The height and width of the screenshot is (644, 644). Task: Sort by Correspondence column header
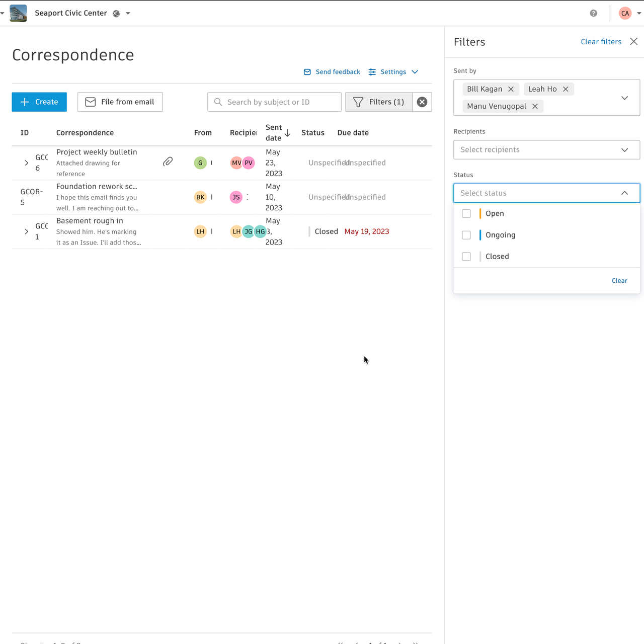click(x=85, y=133)
